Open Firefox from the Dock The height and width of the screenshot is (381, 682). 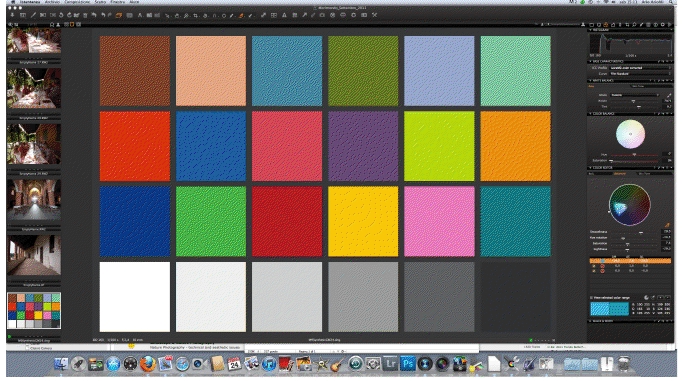(x=147, y=363)
